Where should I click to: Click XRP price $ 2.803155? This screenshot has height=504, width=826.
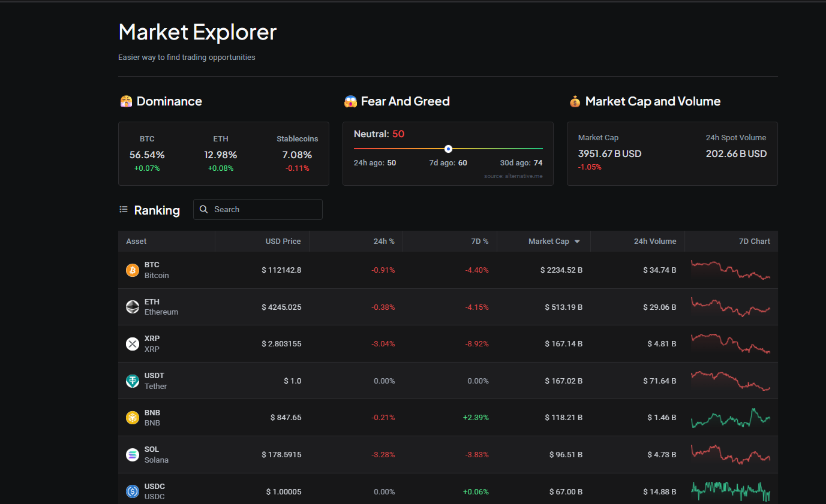click(281, 344)
